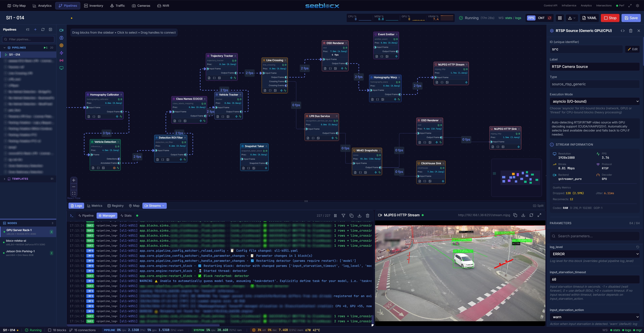The width and height of the screenshot is (644, 333).
Task: Switch overlay to FPS mode
Action: tap(531, 18)
